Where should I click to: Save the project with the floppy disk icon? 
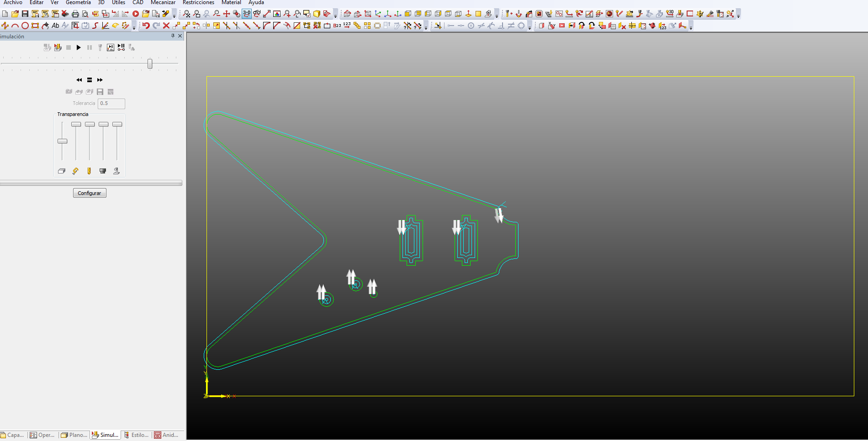point(25,14)
